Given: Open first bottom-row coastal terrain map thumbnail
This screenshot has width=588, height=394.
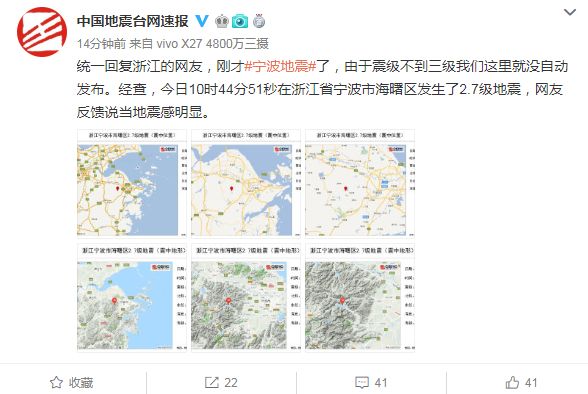Looking at the screenshot, I should [132, 298].
